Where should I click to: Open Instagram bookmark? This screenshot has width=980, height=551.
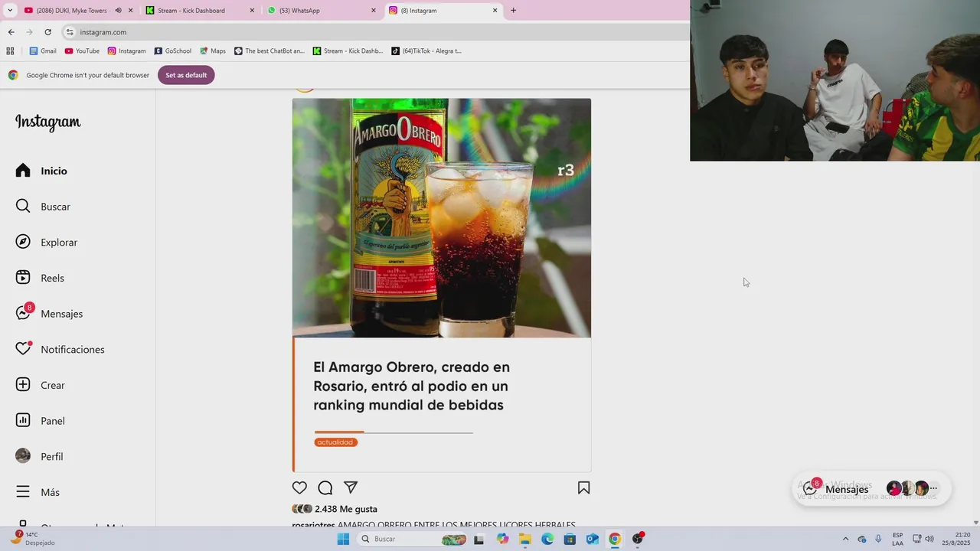pyautogui.click(x=126, y=51)
